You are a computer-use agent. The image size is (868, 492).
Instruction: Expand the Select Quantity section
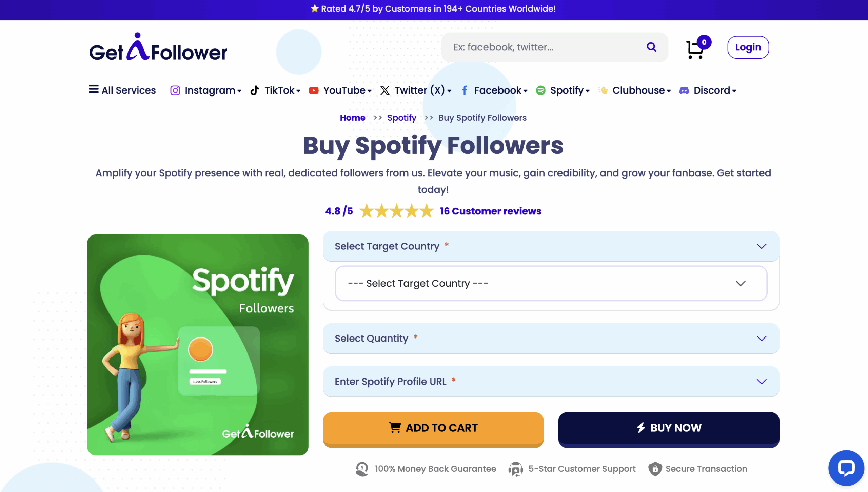[x=551, y=338]
